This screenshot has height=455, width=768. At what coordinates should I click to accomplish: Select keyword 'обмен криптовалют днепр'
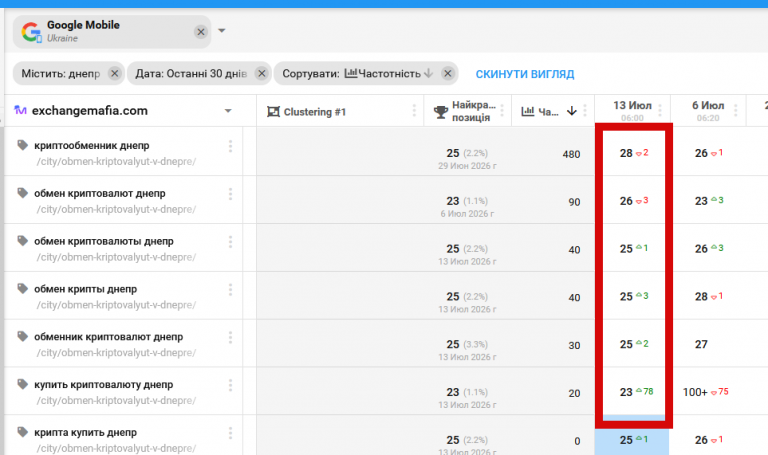pyautogui.click(x=100, y=193)
